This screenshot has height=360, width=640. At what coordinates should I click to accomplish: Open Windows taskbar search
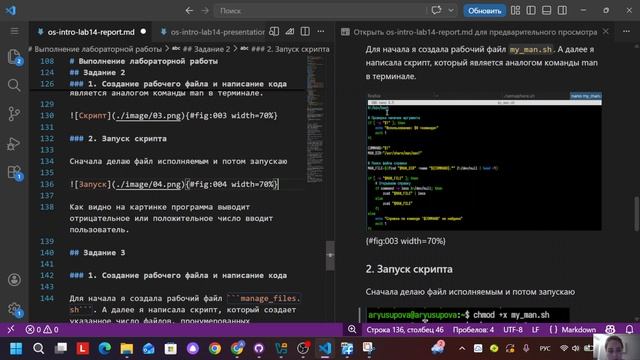(x=38, y=348)
